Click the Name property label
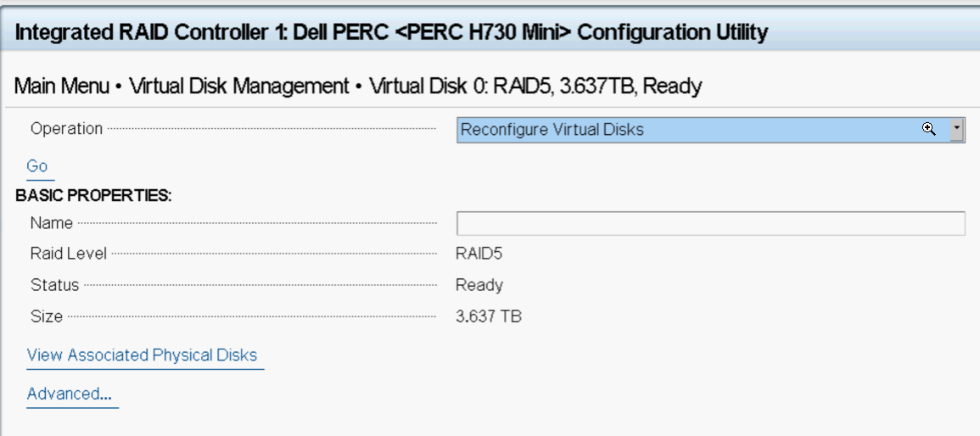Viewport: 980px width, 436px height. coord(51,223)
